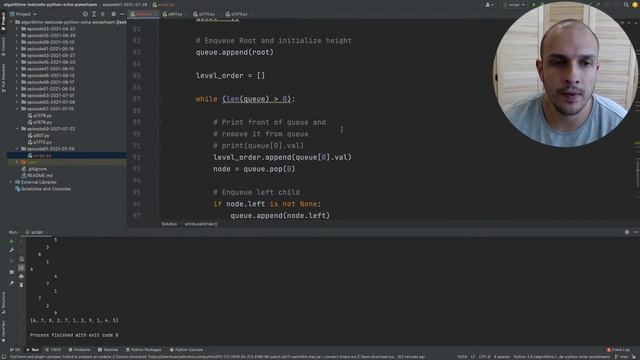Hide the Project panel with minus icon
640x360 pixels.
[122, 14]
